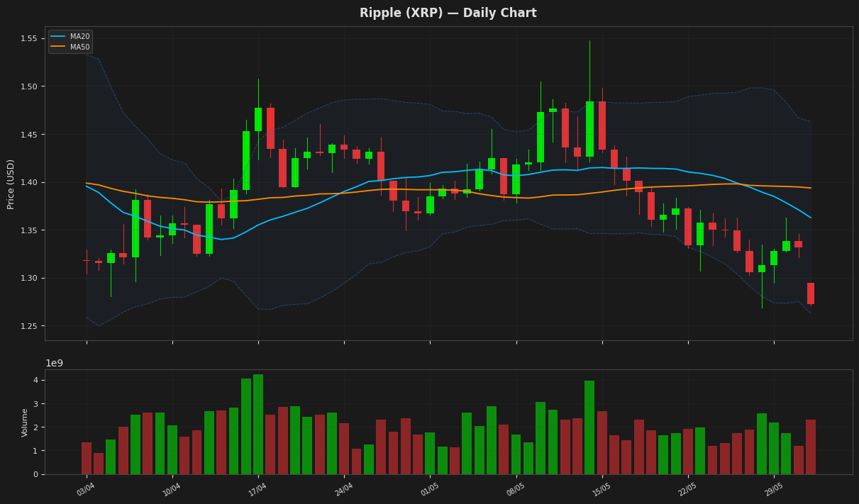Click the volume tick label 4
This screenshot has width=859, height=504.
click(36, 380)
